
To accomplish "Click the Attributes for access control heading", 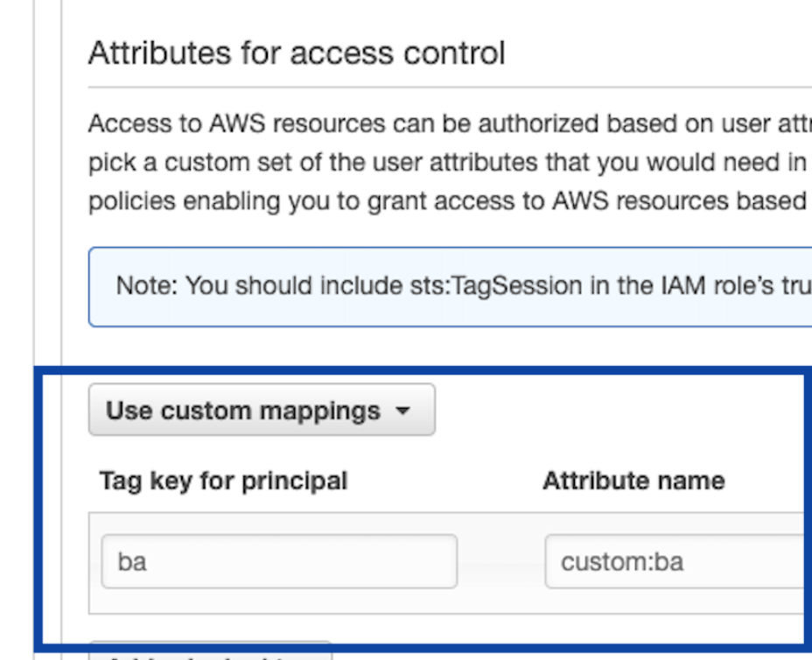I will 214,53.
